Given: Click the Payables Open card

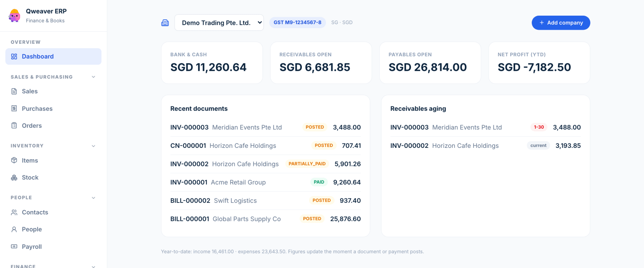Looking at the screenshot, I should [x=430, y=63].
